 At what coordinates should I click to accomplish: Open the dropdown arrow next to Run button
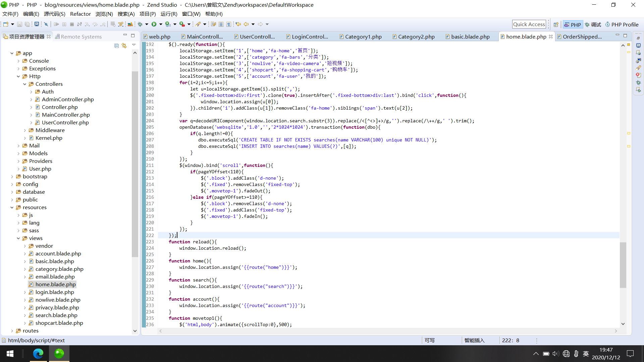[x=161, y=24]
